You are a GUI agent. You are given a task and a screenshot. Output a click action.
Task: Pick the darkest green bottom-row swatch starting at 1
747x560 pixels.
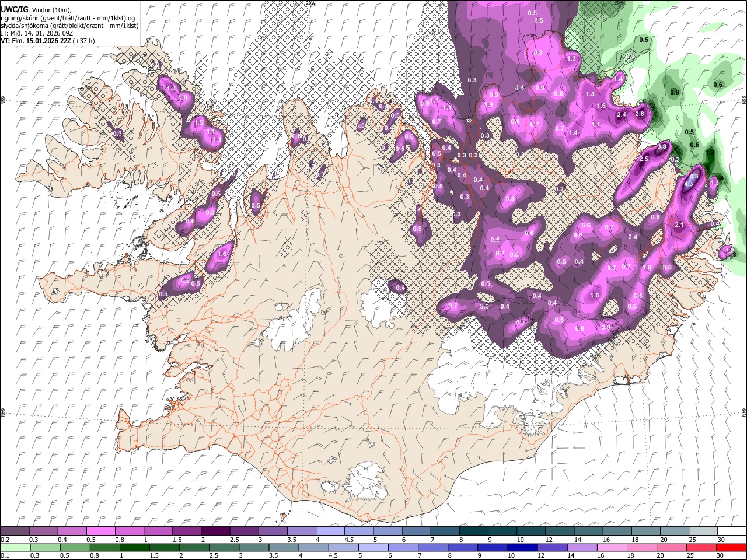pyautogui.click(x=134, y=547)
